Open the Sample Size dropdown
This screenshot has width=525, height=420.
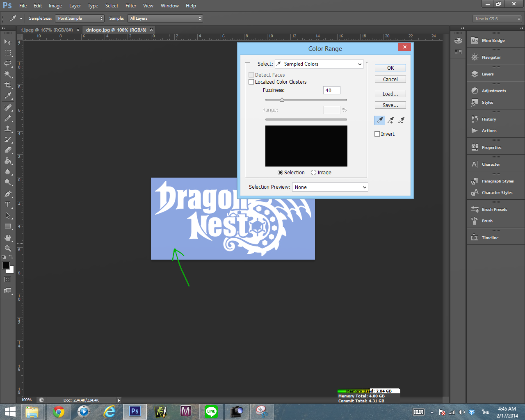(80, 18)
